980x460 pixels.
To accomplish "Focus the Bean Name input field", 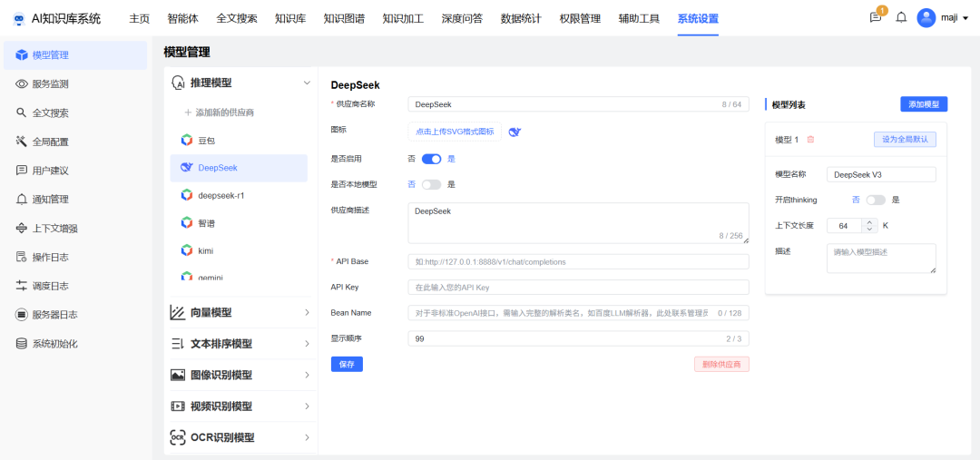I will (578, 313).
